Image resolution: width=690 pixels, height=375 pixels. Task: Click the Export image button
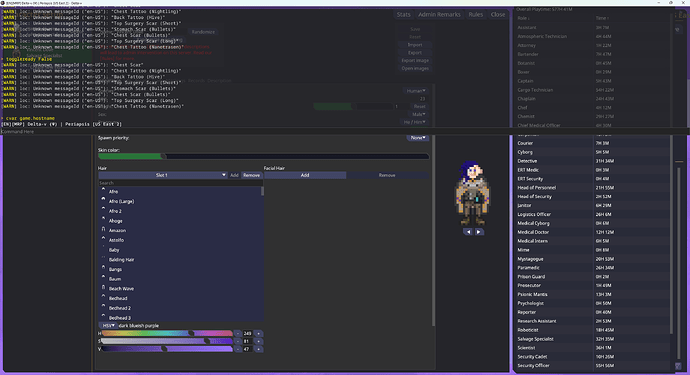tap(415, 60)
